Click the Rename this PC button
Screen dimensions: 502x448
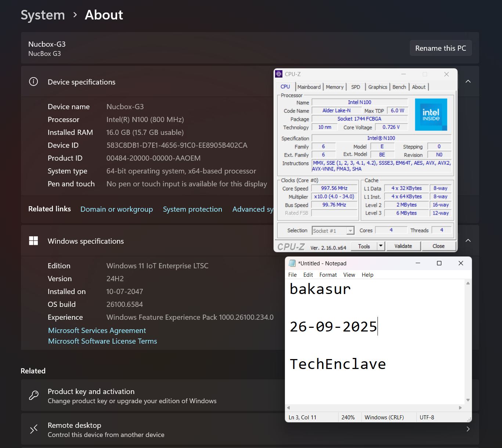(x=440, y=48)
